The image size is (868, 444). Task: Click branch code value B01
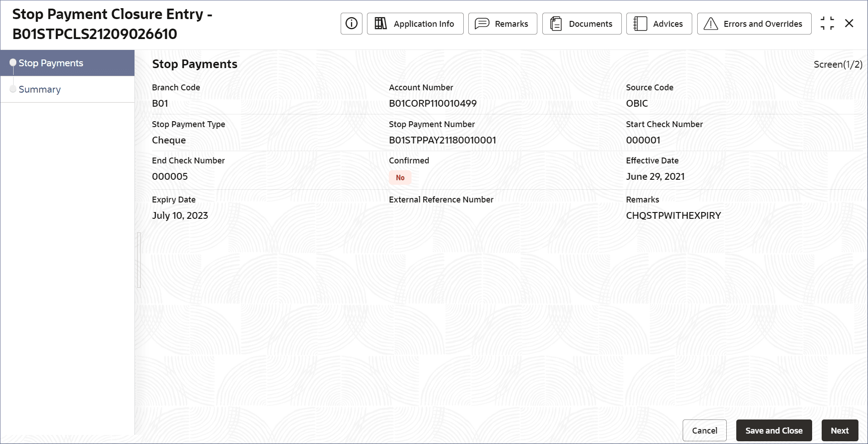pyautogui.click(x=160, y=104)
